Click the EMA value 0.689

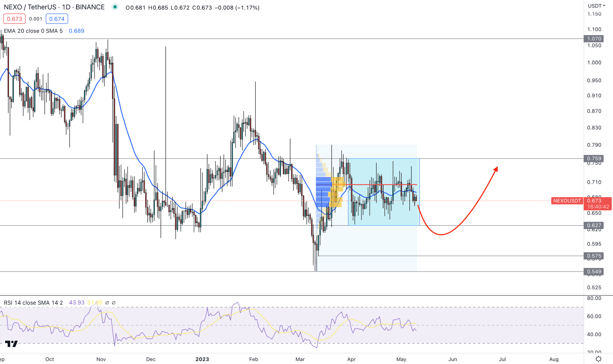[77, 31]
